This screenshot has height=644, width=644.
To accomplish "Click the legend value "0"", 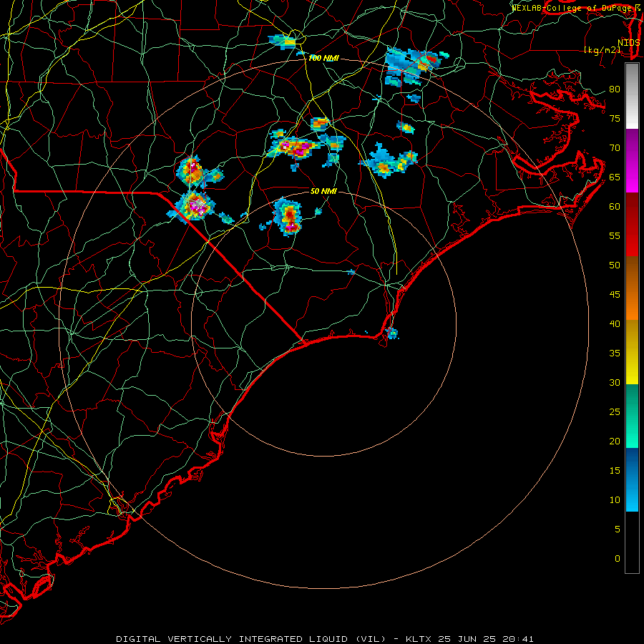I will tap(618, 559).
